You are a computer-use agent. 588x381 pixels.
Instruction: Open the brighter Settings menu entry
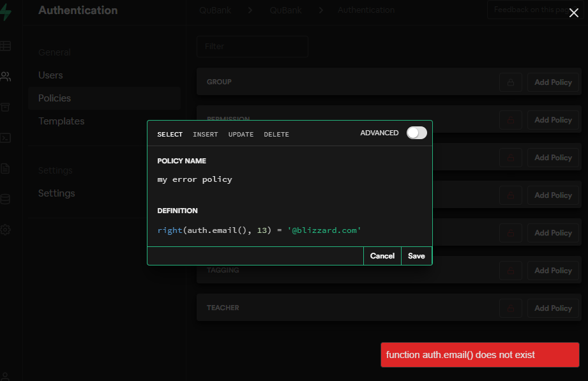pos(57,193)
